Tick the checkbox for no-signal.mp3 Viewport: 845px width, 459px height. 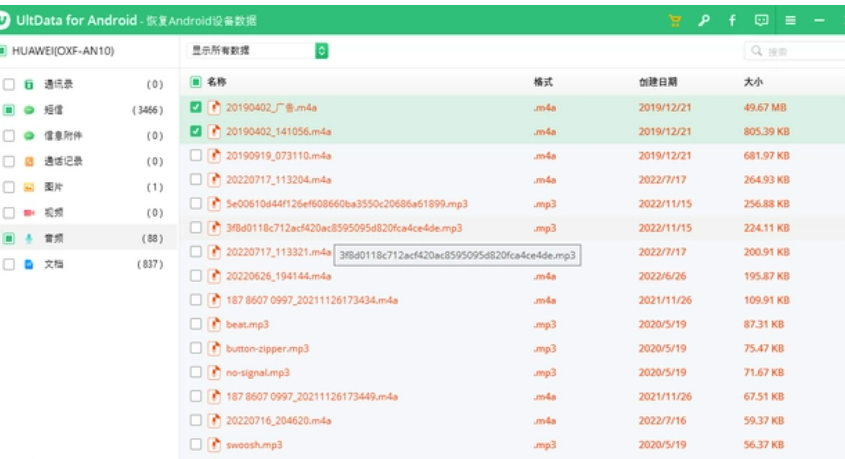pos(196,372)
